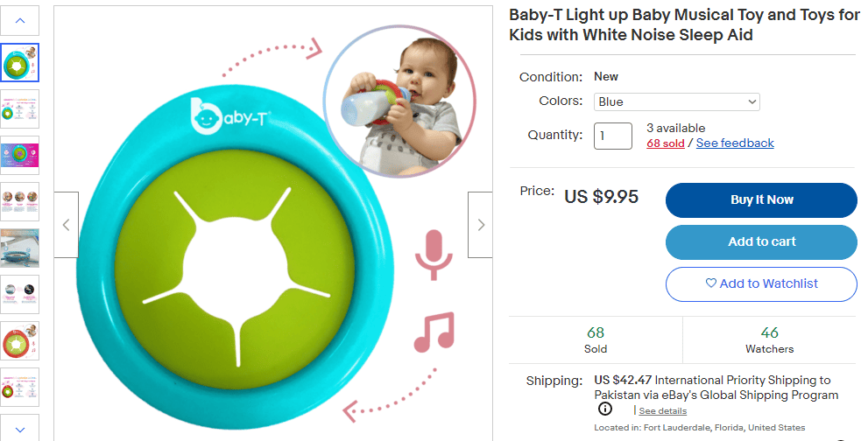Screen dimensions: 868x441
Task: Select the blue toy first thumbnail
Action: click(20, 62)
